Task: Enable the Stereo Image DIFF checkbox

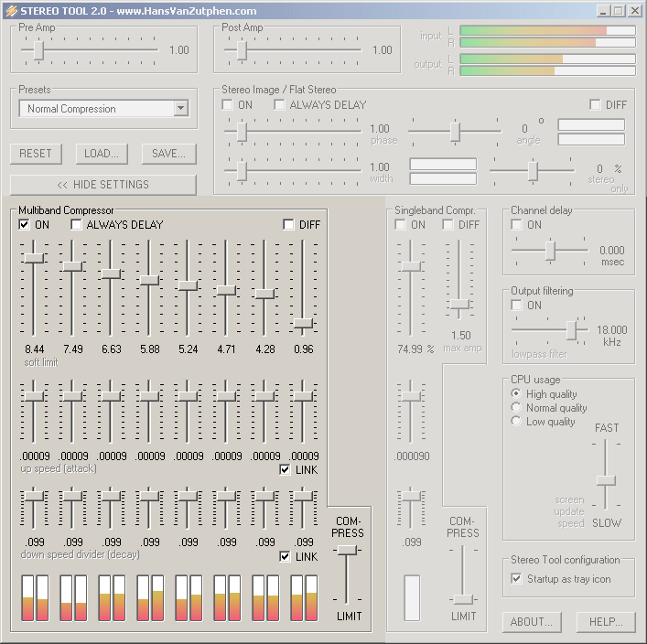Action: point(595,105)
